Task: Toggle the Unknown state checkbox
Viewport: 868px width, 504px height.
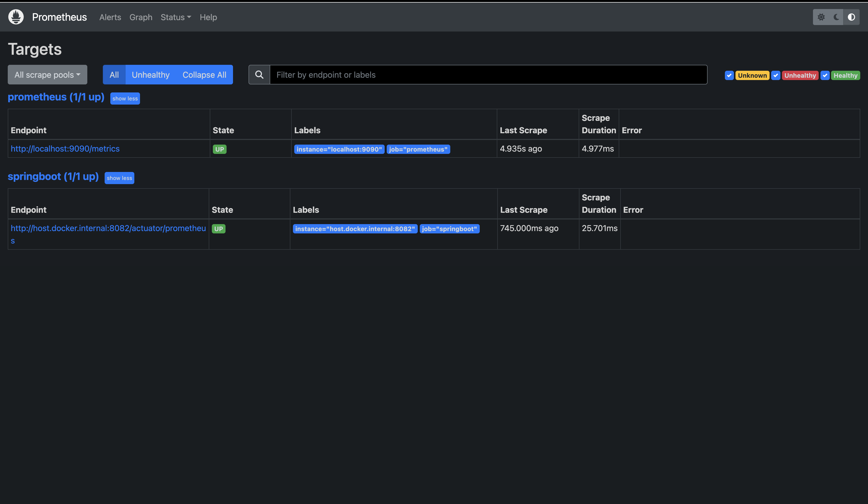Action: 729,75
